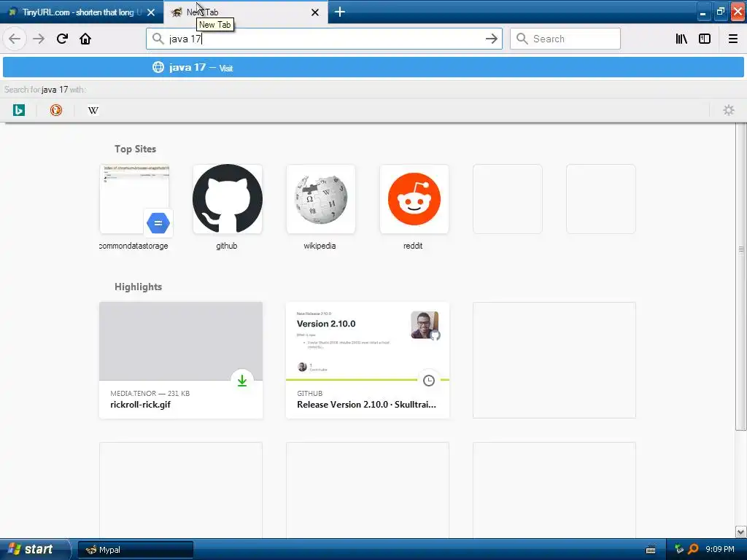Open search settings gear icon

click(729, 111)
